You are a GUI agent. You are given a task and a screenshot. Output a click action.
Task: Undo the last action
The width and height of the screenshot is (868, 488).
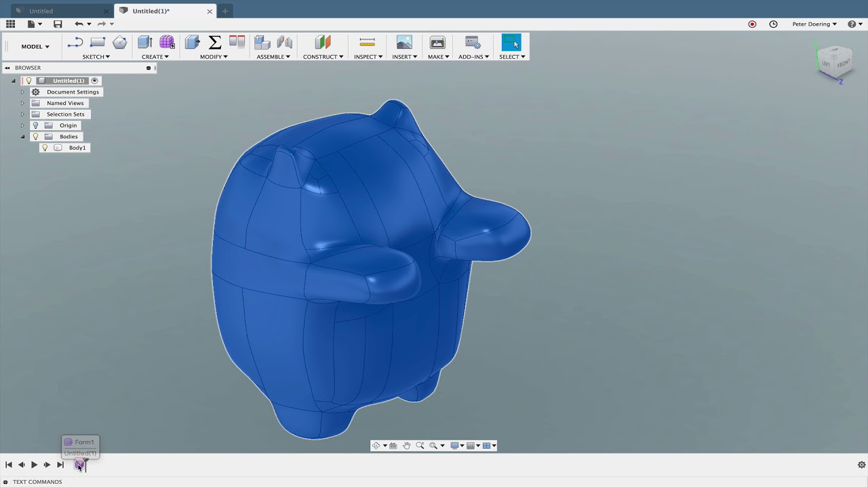79,24
